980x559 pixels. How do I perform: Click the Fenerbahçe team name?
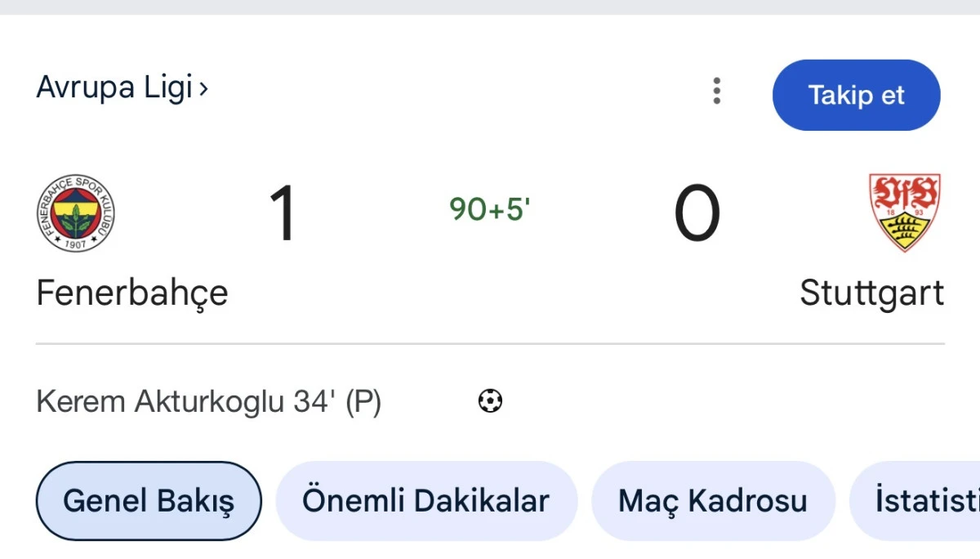[x=132, y=293]
